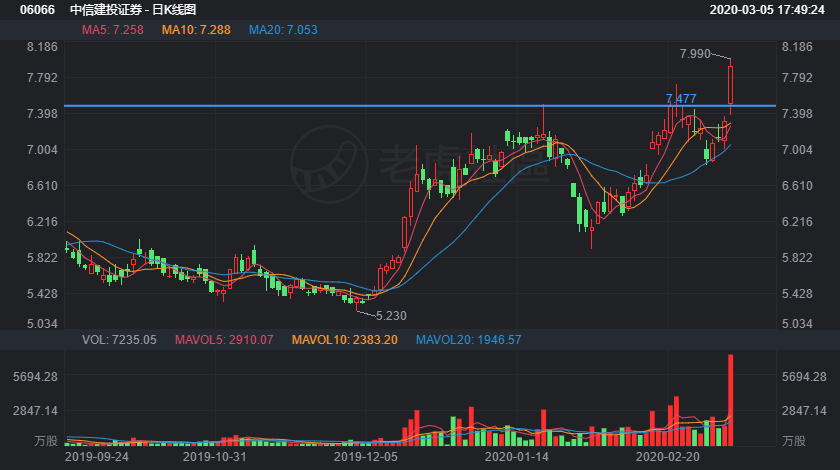Click the right axis 5.428 price label

pyautogui.click(x=797, y=294)
